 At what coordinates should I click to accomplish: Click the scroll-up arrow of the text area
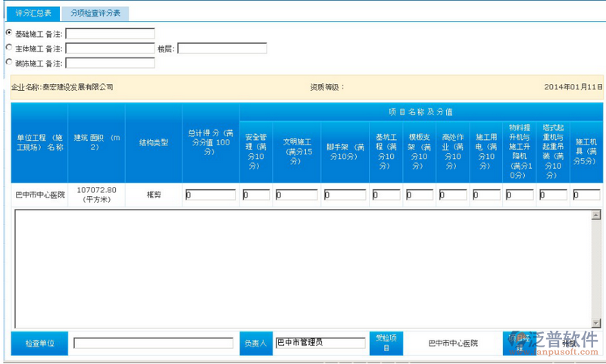(596, 216)
